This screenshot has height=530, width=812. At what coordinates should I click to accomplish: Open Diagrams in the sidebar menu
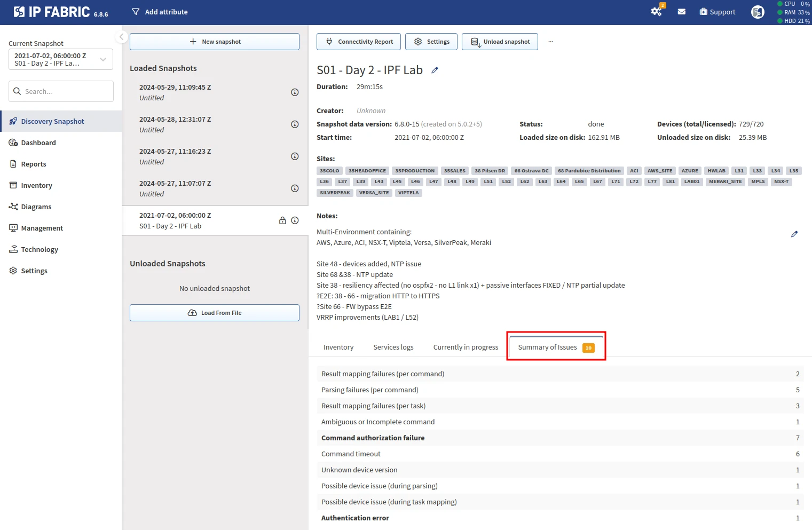(36, 207)
